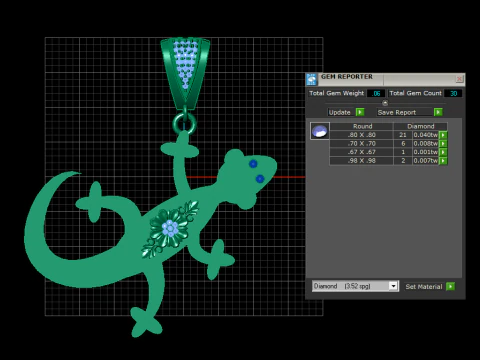Click the Save Report button label
This screenshot has width=480, height=360.
coord(397,112)
